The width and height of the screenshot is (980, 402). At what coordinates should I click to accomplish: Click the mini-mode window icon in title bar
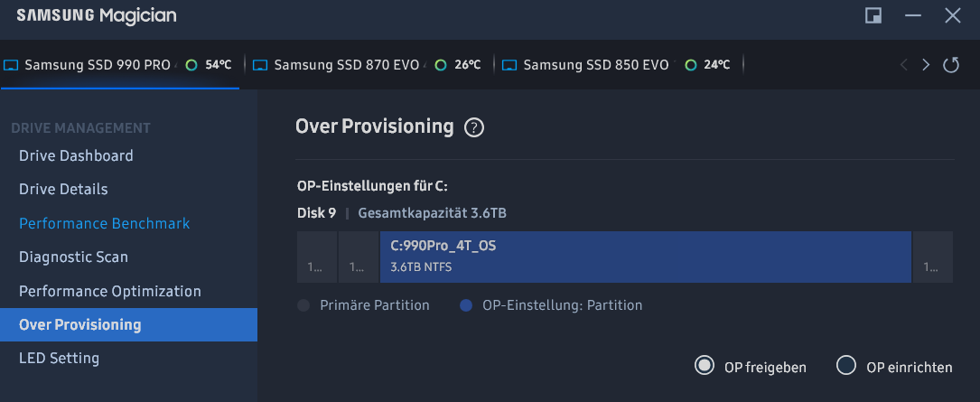pyautogui.click(x=873, y=15)
